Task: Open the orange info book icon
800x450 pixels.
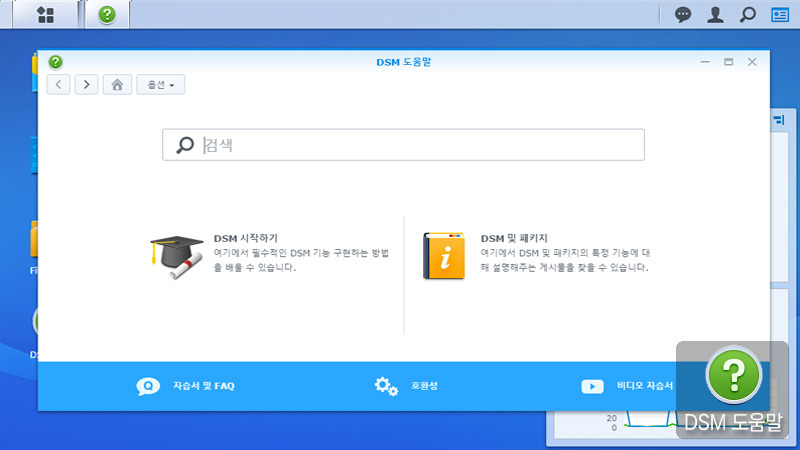Action: [x=444, y=256]
